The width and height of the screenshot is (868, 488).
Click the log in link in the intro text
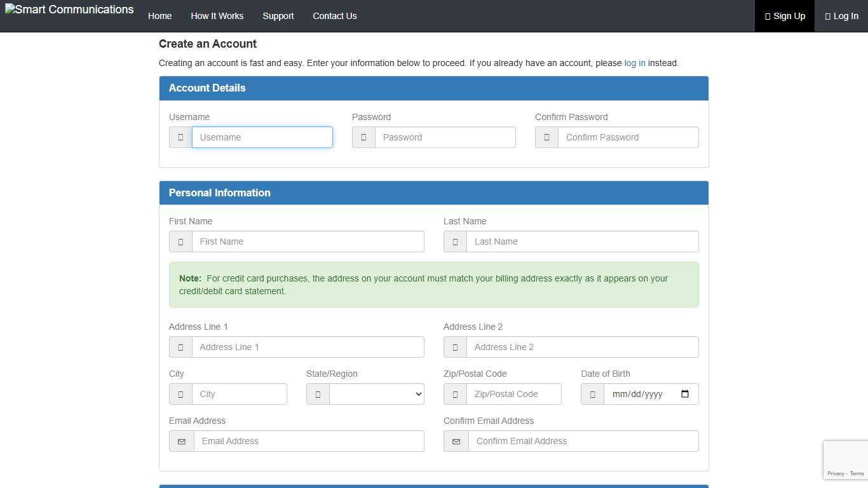coord(634,63)
